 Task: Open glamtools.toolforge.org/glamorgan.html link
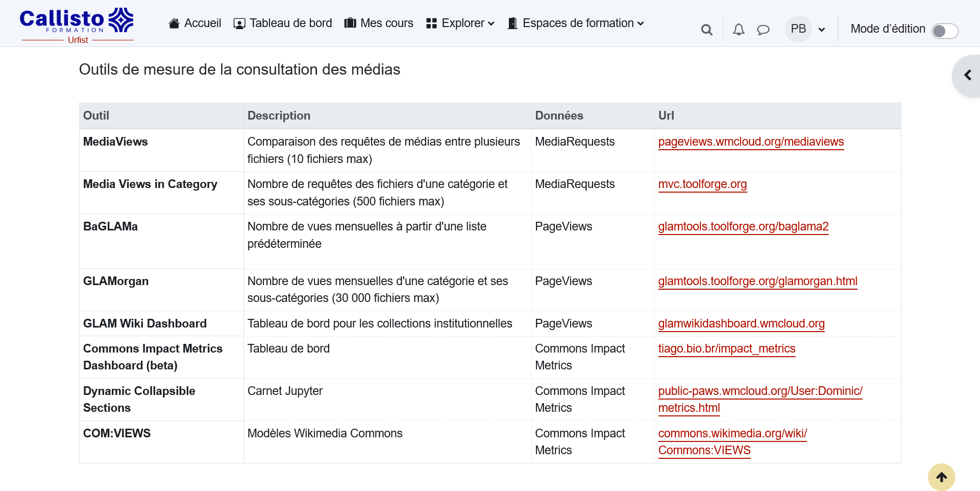[757, 282]
